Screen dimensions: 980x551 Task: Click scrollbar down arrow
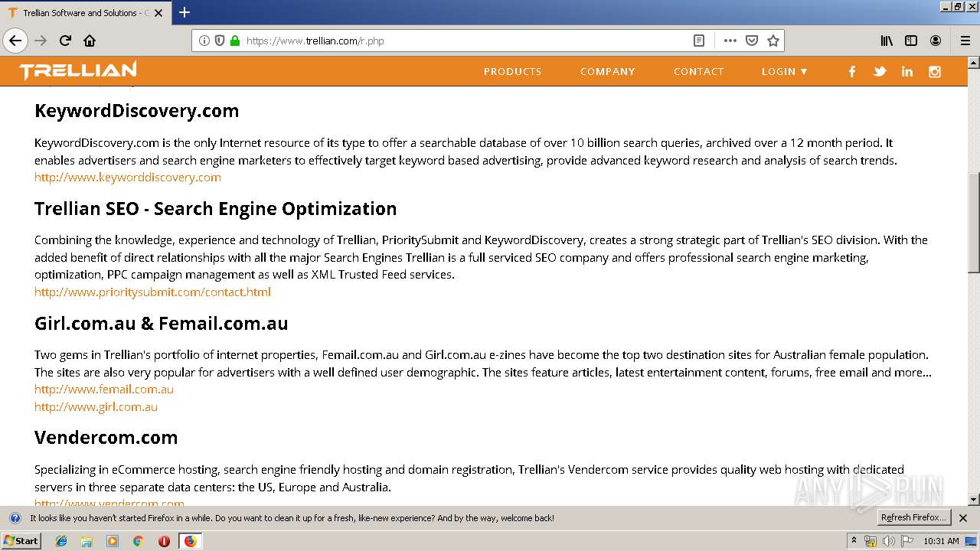[973, 500]
